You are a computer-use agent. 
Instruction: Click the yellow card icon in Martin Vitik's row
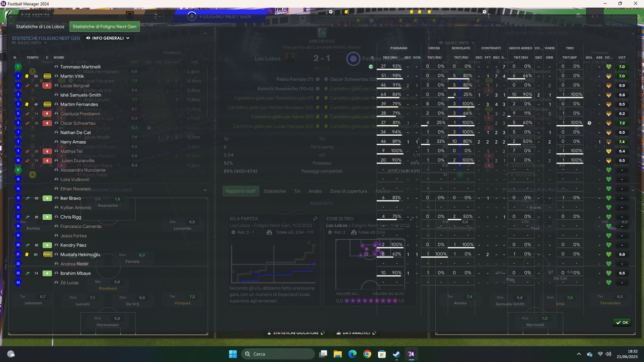pyautogui.click(x=27, y=76)
